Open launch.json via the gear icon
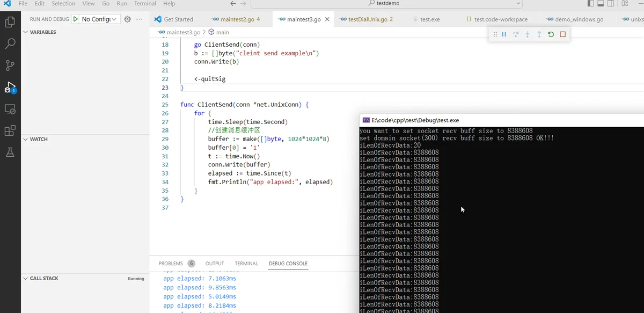The width and height of the screenshot is (644, 313). (127, 19)
